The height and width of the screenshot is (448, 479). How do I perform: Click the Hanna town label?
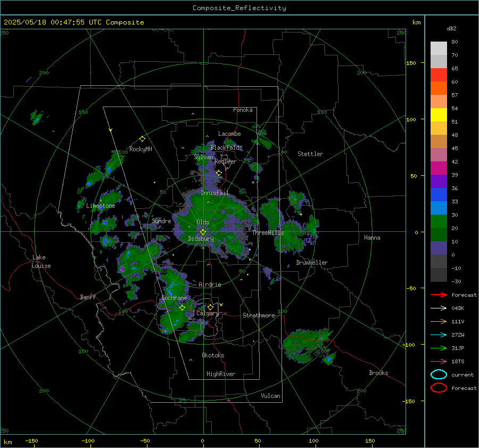372,238
